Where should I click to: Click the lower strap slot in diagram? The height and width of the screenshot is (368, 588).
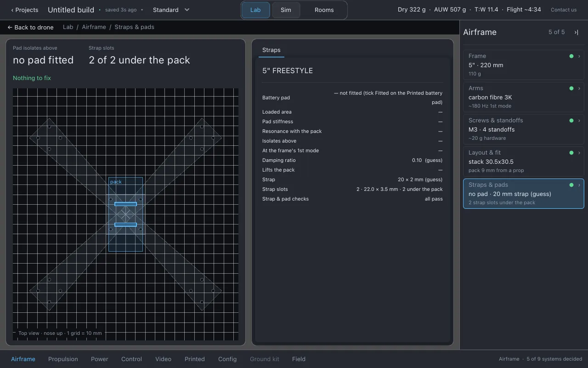point(125,224)
